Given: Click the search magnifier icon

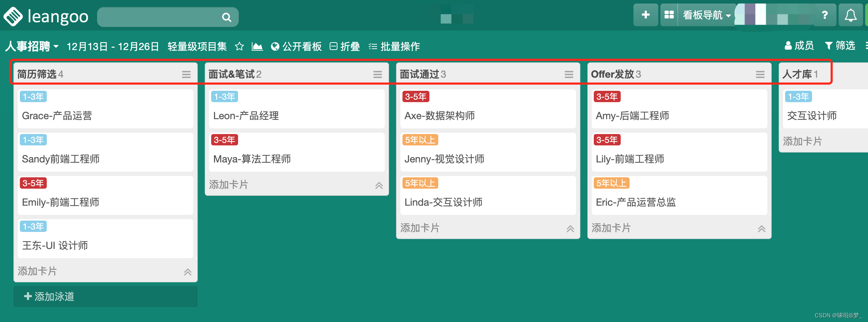Looking at the screenshot, I should pyautogui.click(x=226, y=17).
